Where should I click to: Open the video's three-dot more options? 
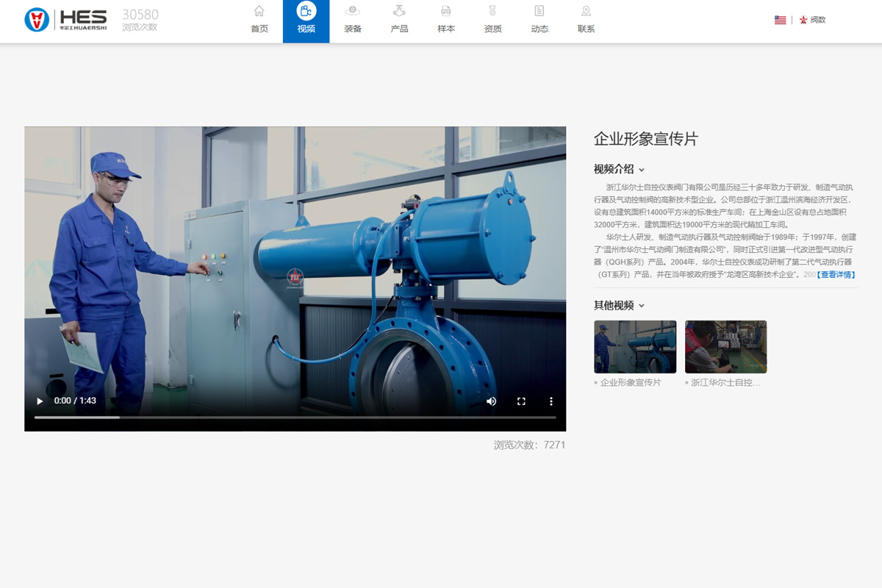point(551,401)
